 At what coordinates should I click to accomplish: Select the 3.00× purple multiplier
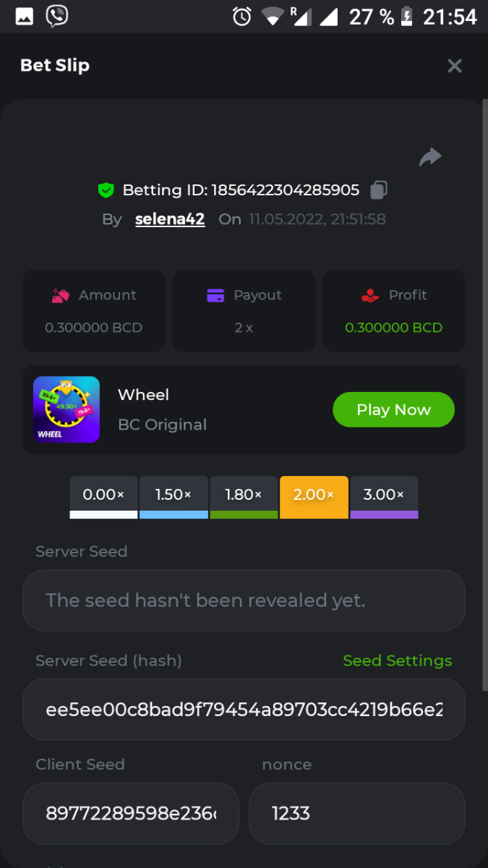(x=384, y=496)
